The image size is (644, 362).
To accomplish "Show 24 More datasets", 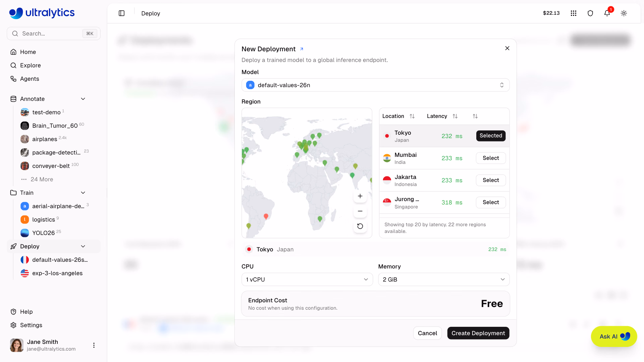I will point(42,179).
